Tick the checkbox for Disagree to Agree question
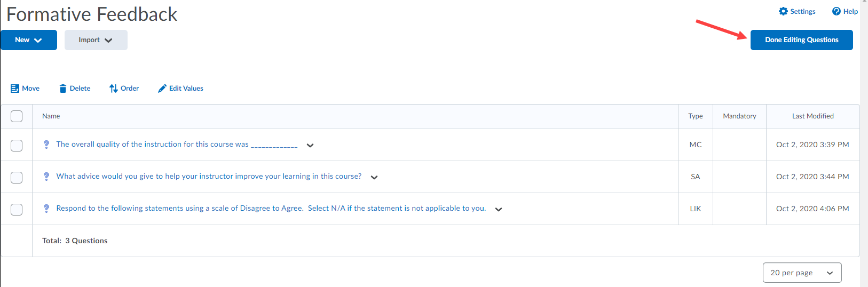Viewport: 868px width, 287px height. (17, 209)
